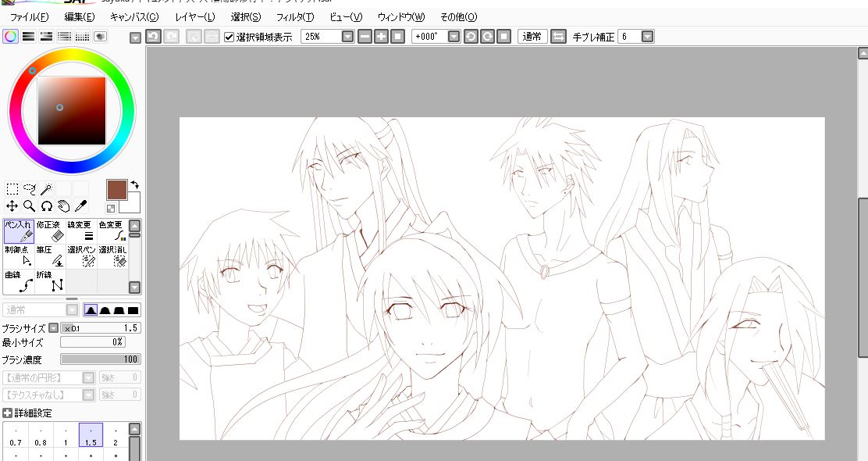The width and height of the screenshot is (868, 461).
Task: Open the ファイル(F) menu
Action: click(30, 17)
